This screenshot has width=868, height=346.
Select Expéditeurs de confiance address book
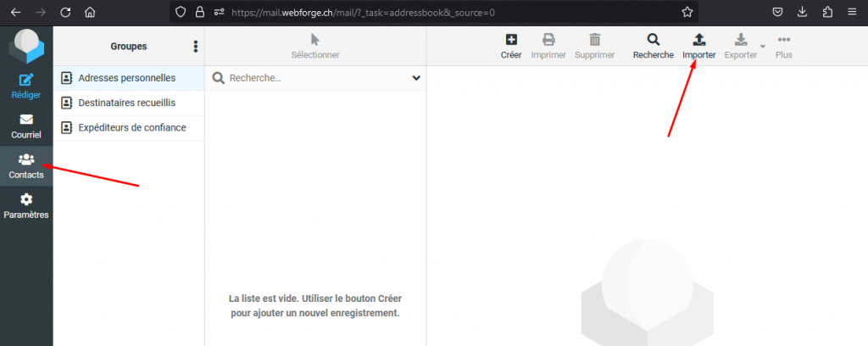click(x=129, y=128)
